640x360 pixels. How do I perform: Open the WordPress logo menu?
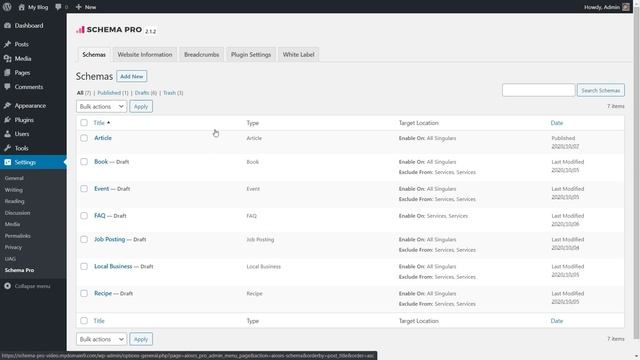tap(7, 7)
